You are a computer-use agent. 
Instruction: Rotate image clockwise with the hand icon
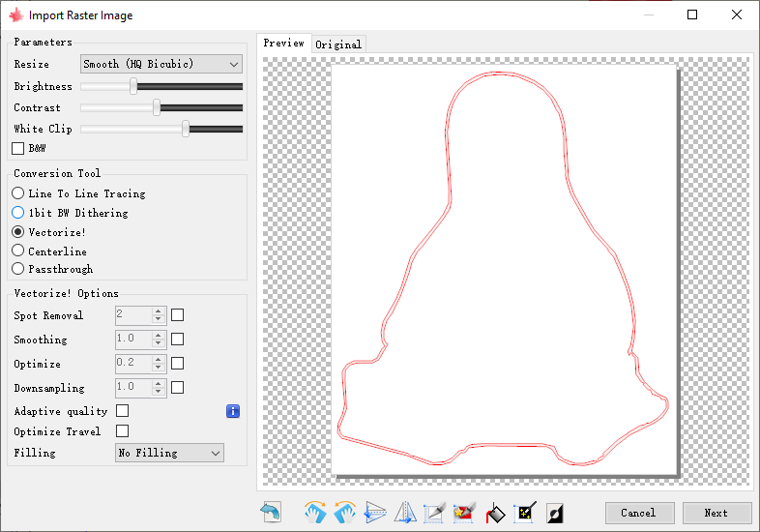(x=315, y=512)
